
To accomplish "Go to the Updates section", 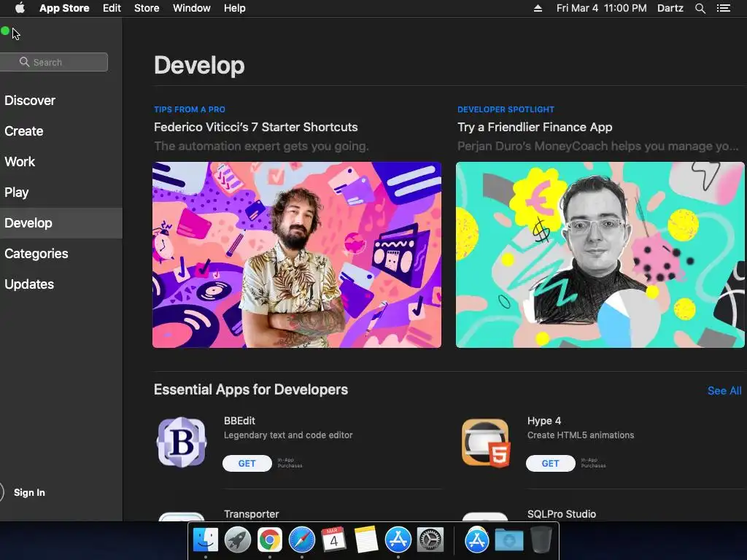I will pyautogui.click(x=29, y=284).
